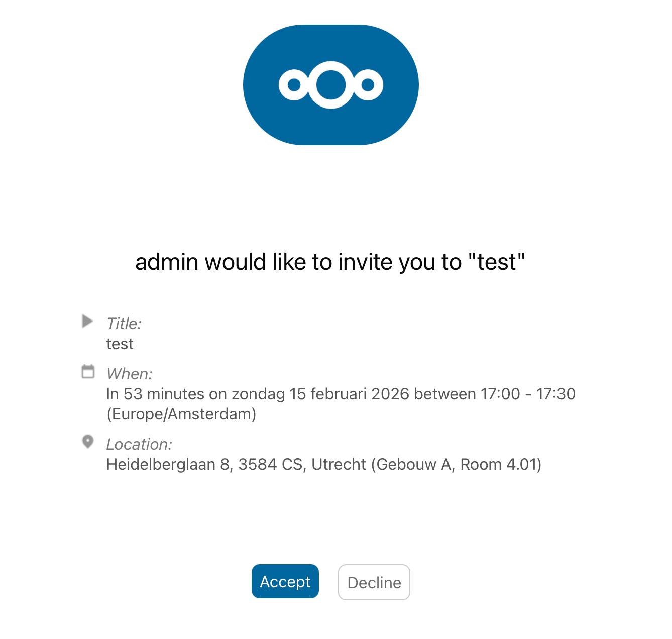Screen dimensions: 672x639
Task: Click the Title: label
Action: (x=123, y=324)
